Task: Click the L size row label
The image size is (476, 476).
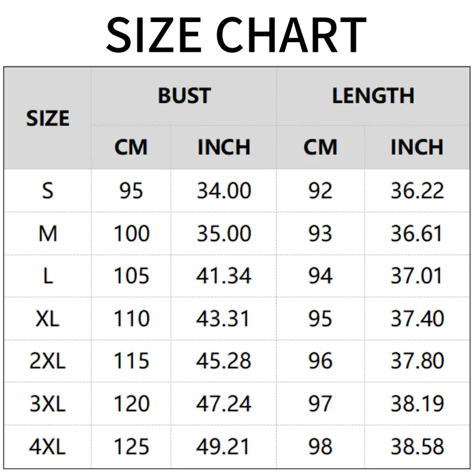Action: [x=48, y=276]
